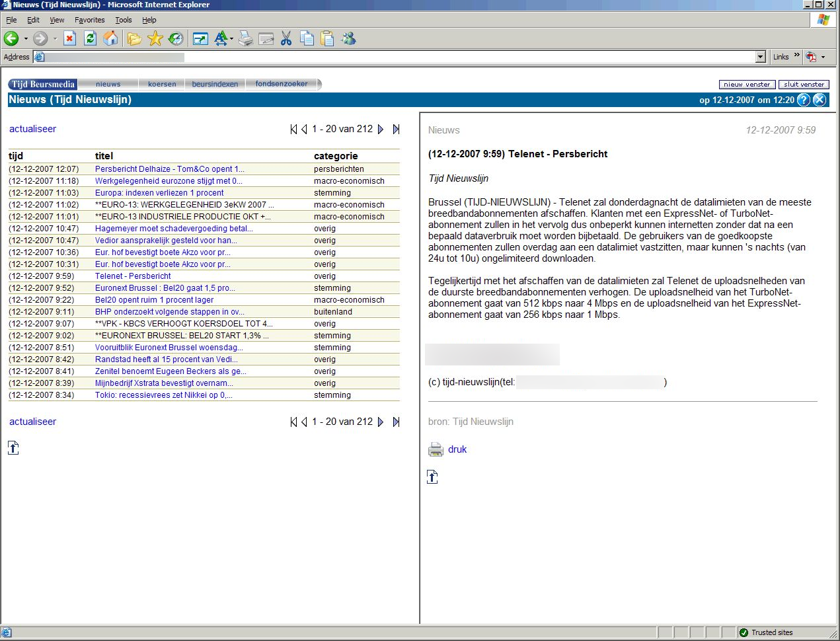Click the full screen window icon
The image size is (840, 641).
coord(200,38)
